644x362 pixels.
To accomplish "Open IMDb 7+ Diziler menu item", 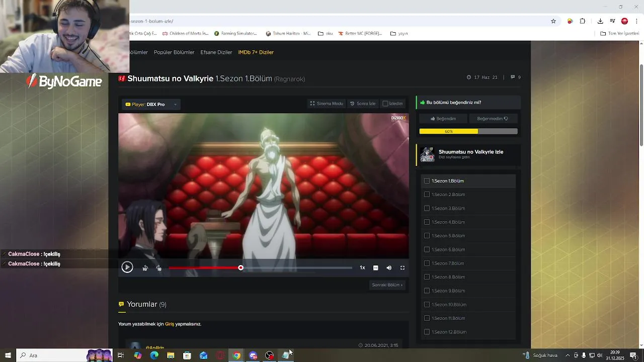I will 256,52.
